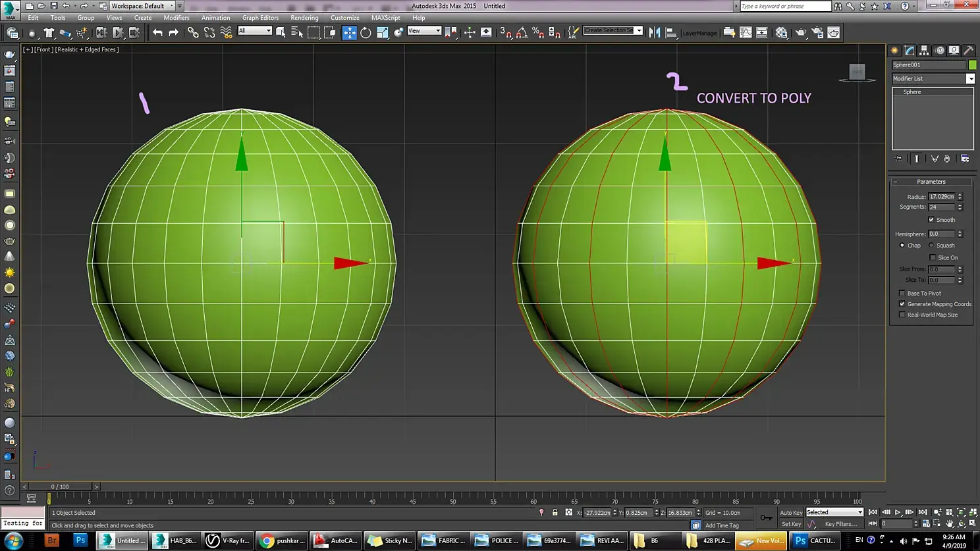The width and height of the screenshot is (980, 551).
Task: Select the Select and Move tool
Action: [x=349, y=32]
